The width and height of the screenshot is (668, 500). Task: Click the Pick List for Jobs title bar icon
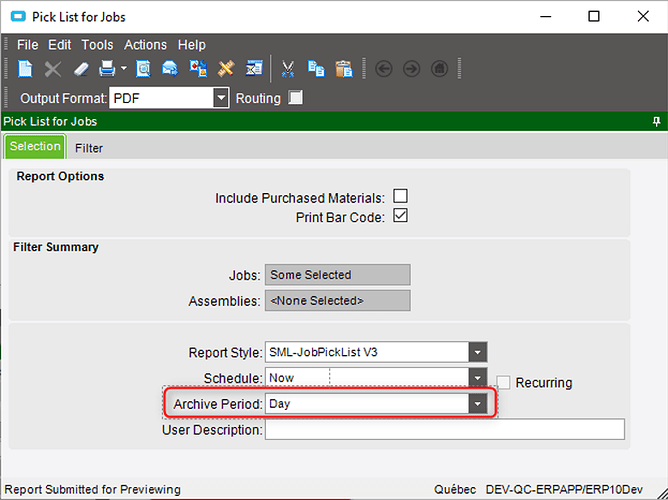18,17
